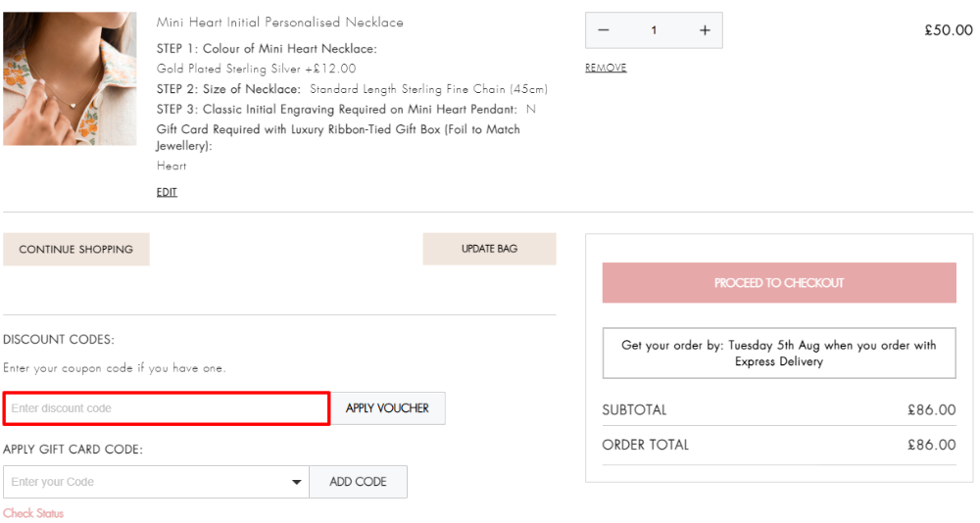Click the Discount Codes heading
This screenshot has width=980, height=523.
pos(59,340)
